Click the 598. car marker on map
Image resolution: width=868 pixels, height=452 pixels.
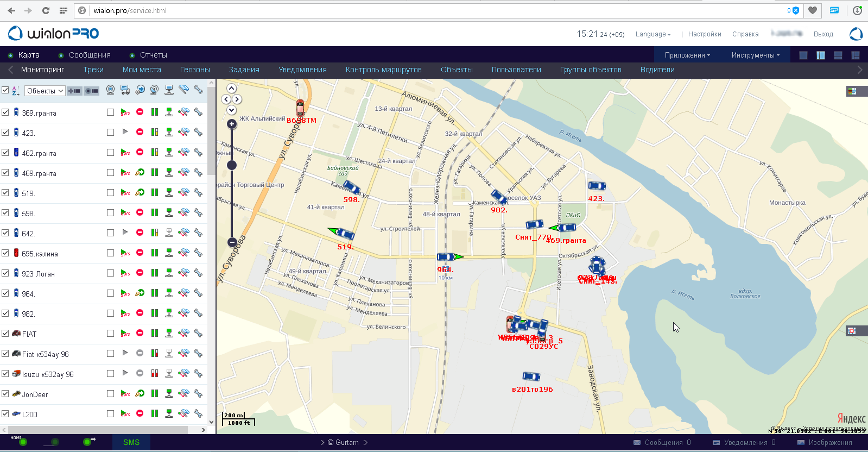(x=351, y=188)
